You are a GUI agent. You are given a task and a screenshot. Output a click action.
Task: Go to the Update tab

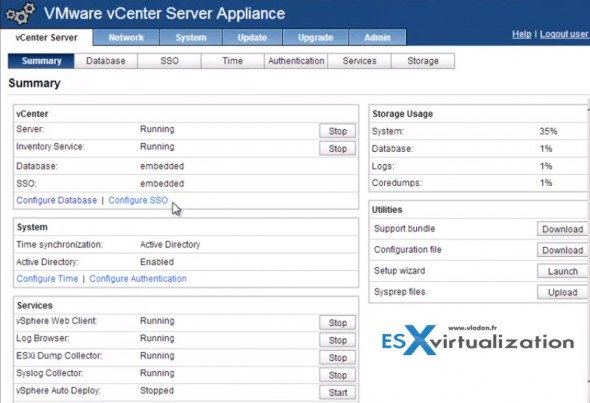click(252, 38)
